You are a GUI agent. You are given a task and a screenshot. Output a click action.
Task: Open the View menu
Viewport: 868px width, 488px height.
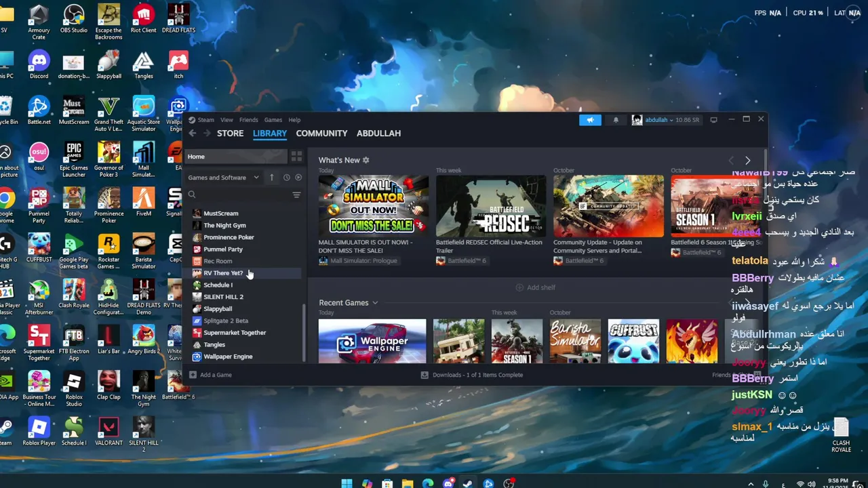[226, 120]
